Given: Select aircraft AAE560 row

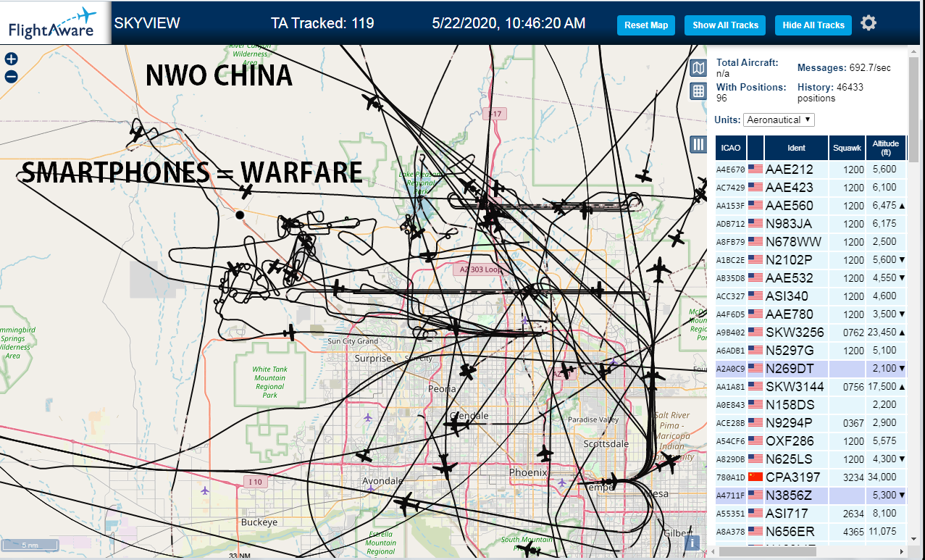Looking at the screenshot, I should 811,206.
